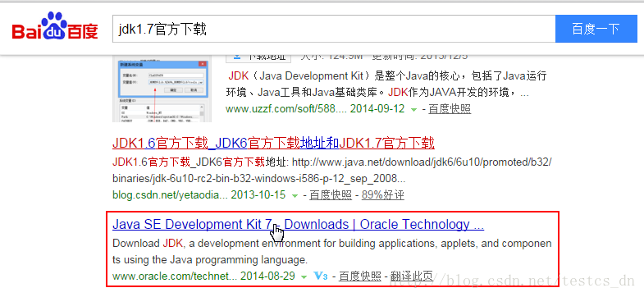Viewport: 644px width, 297px height.
Task: Expand the green arrow beside oracle.com 2014-08-29
Action: (304, 277)
